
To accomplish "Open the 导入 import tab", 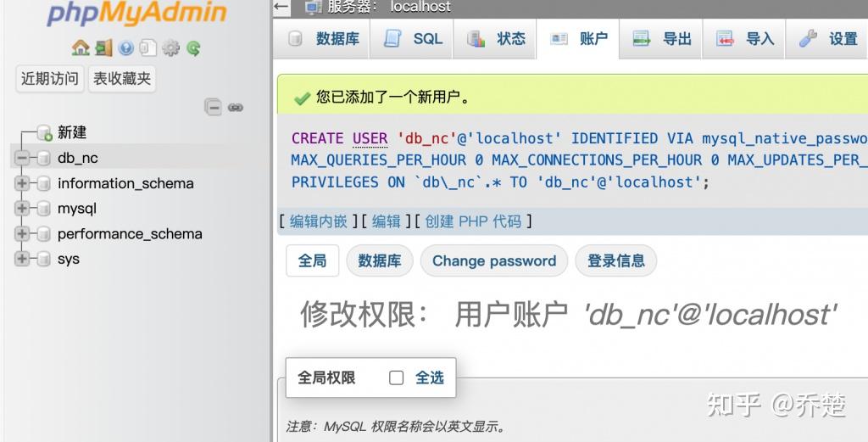I will click(x=744, y=39).
